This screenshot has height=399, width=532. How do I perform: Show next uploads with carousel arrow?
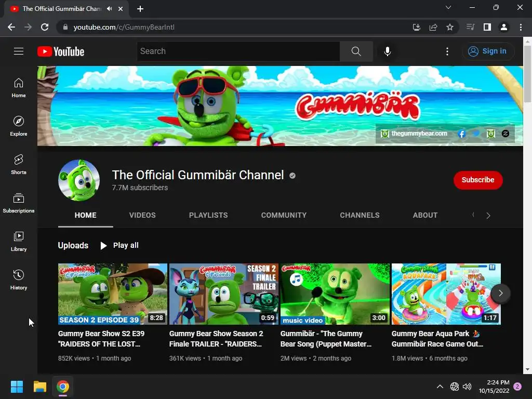[x=500, y=293]
